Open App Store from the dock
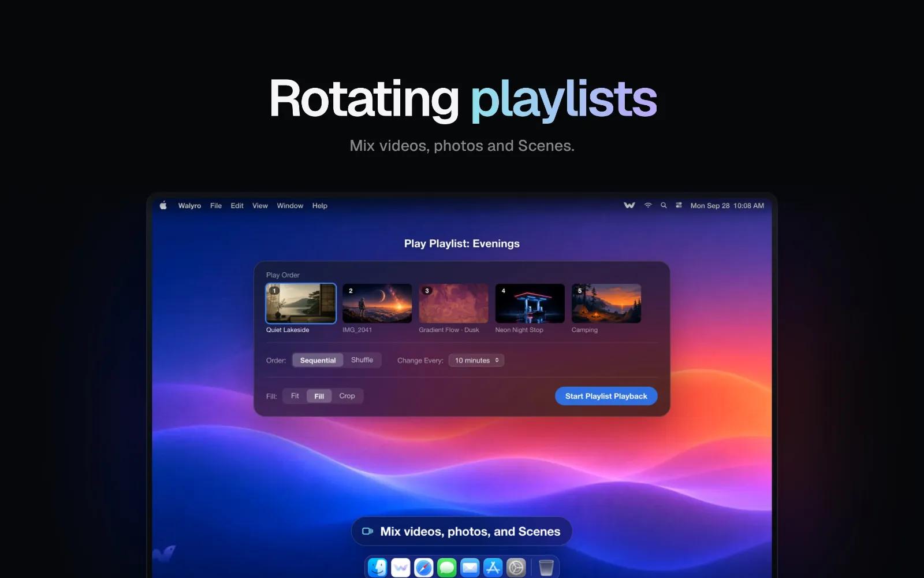Image resolution: width=924 pixels, height=578 pixels. pyautogui.click(x=493, y=568)
